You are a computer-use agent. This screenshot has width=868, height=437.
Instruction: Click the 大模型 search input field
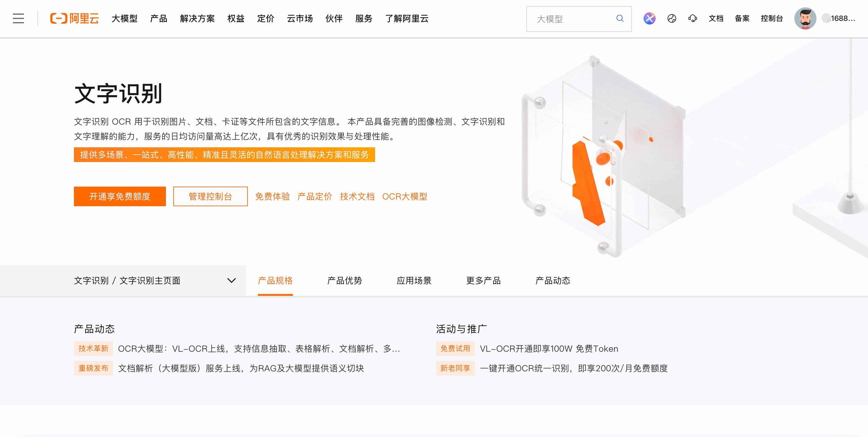pos(578,19)
